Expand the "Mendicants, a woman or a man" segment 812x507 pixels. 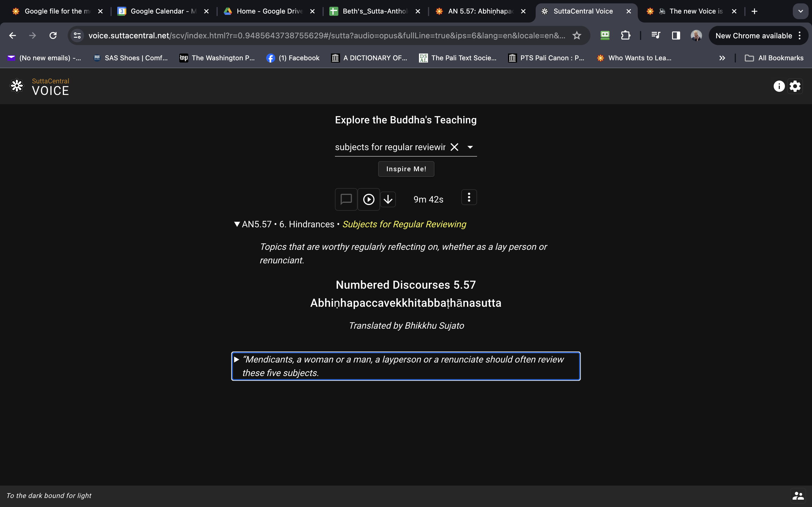coord(237,359)
